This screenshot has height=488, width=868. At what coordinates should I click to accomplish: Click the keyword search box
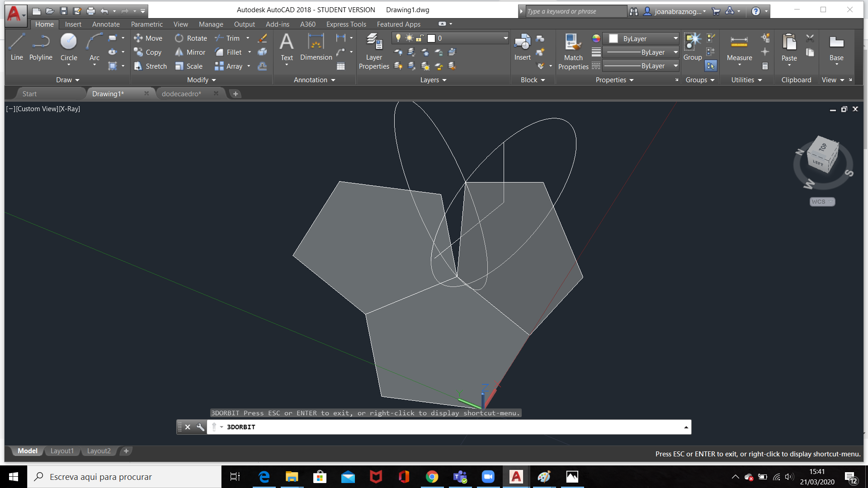pos(576,11)
